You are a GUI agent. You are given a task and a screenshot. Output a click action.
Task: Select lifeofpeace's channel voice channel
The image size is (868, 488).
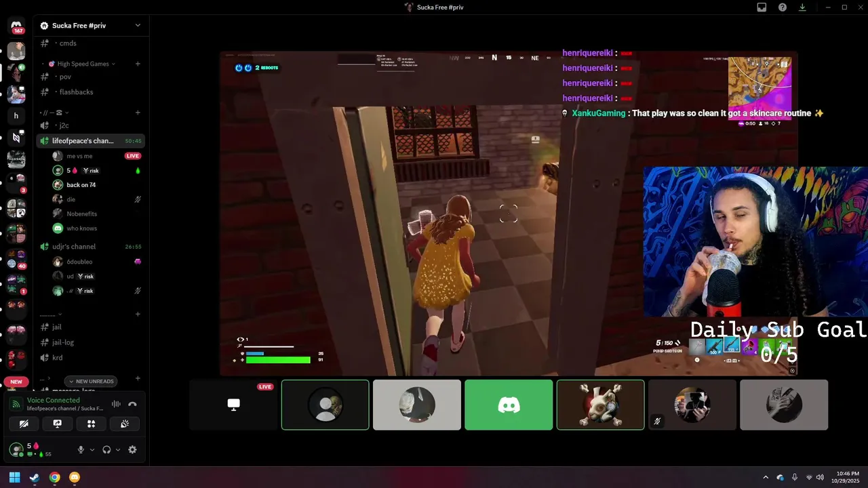tap(91, 141)
